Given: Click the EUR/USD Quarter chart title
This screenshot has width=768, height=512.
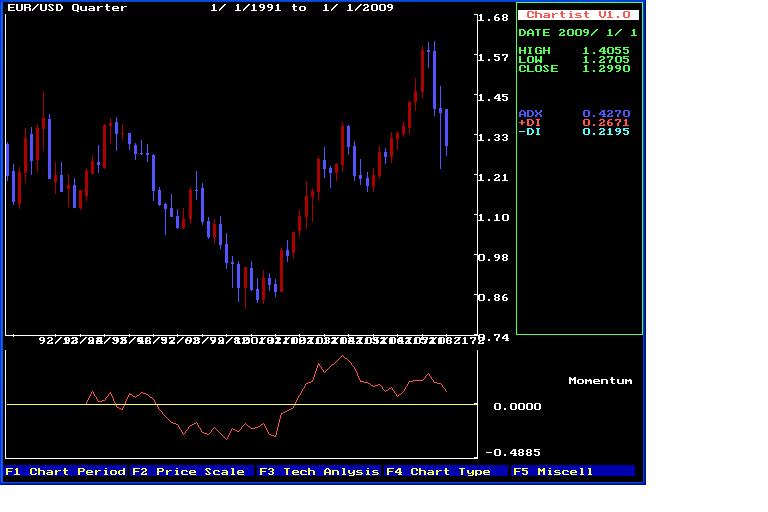Looking at the screenshot, I should pyautogui.click(x=67, y=7).
